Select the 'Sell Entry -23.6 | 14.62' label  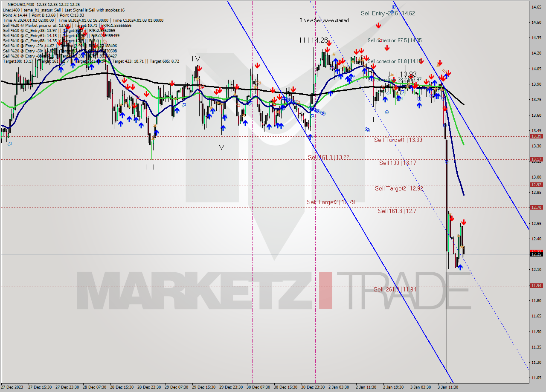388,13
